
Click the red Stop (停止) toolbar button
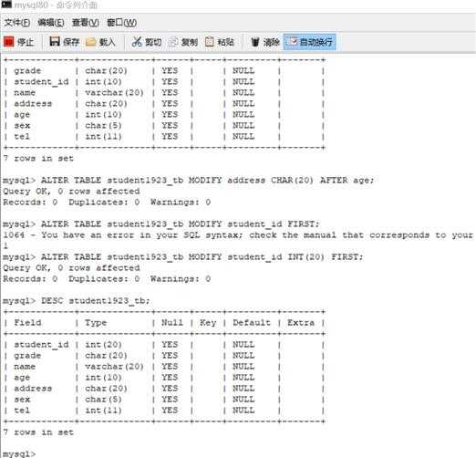coord(19,42)
